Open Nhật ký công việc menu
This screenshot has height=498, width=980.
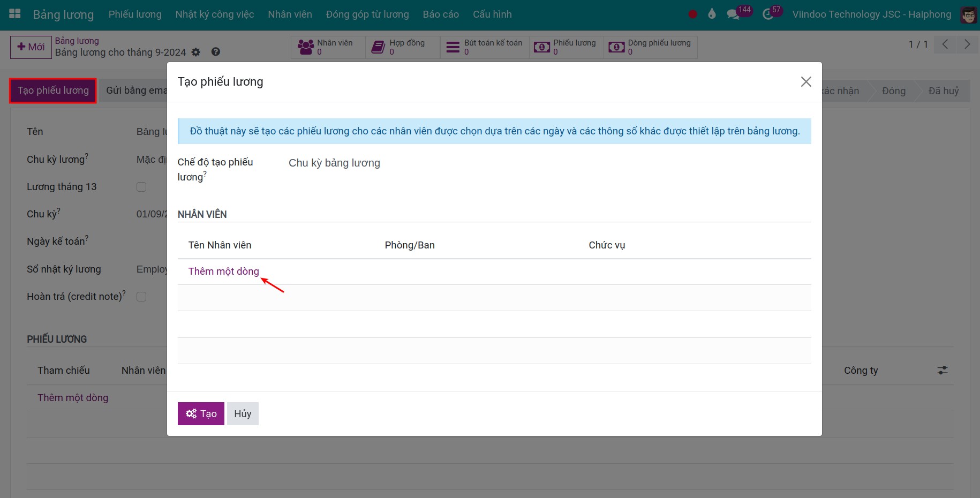(x=215, y=14)
